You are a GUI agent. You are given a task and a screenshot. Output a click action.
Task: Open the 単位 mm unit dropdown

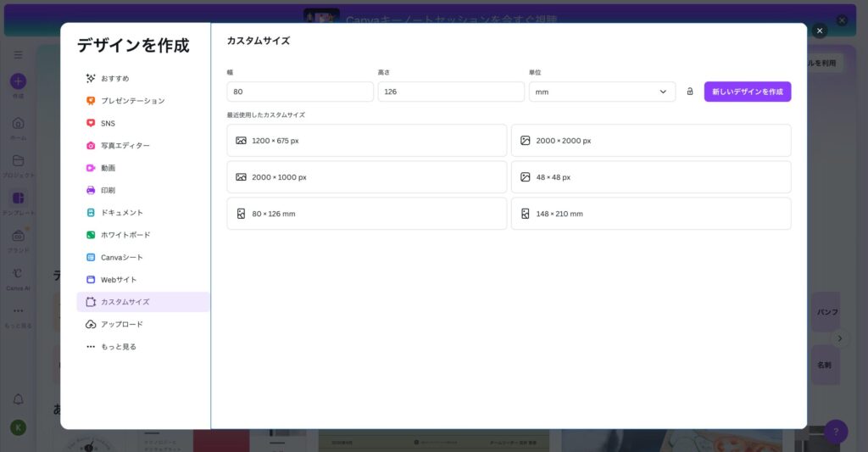(x=602, y=92)
